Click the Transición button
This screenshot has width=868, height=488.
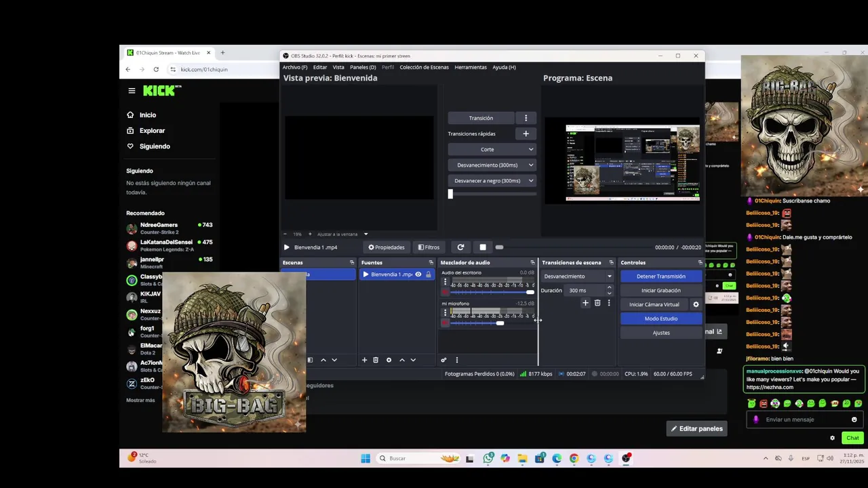click(x=481, y=118)
